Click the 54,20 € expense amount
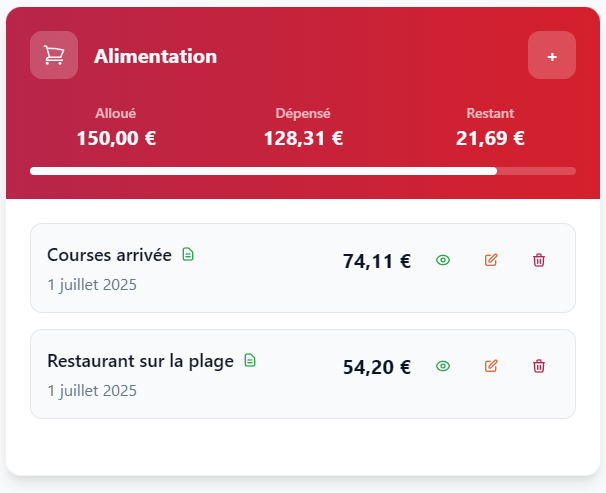The width and height of the screenshot is (606, 493). (x=377, y=367)
